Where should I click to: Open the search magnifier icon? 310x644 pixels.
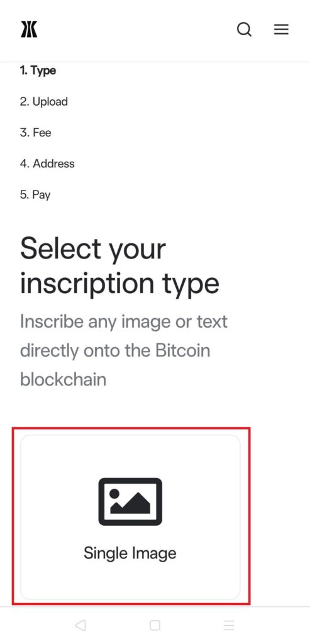point(245,30)
